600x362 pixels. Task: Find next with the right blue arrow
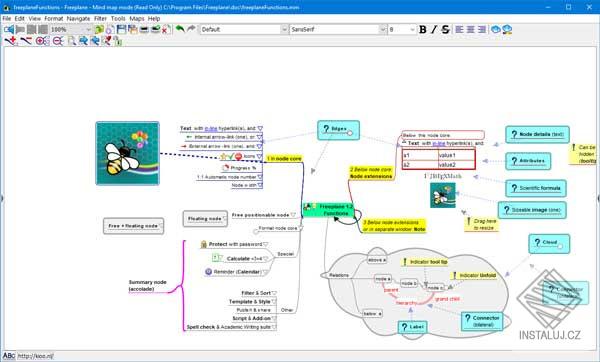point(83,41)
